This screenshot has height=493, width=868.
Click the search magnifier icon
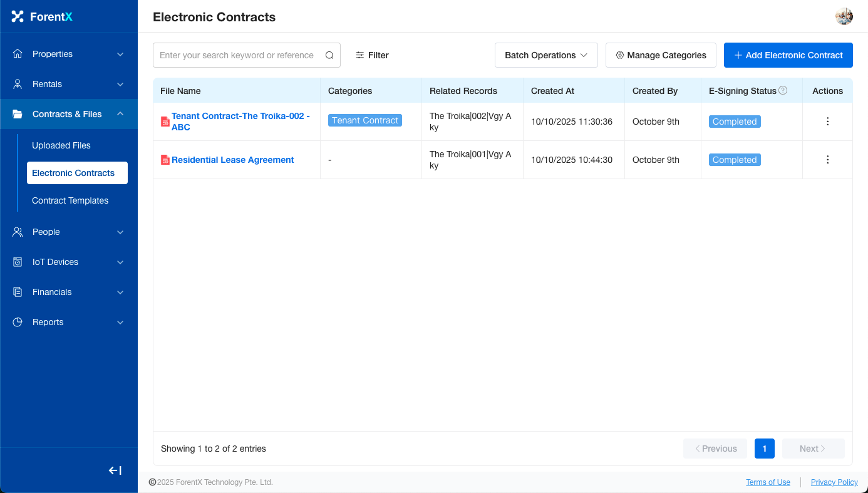pos(329,55)
